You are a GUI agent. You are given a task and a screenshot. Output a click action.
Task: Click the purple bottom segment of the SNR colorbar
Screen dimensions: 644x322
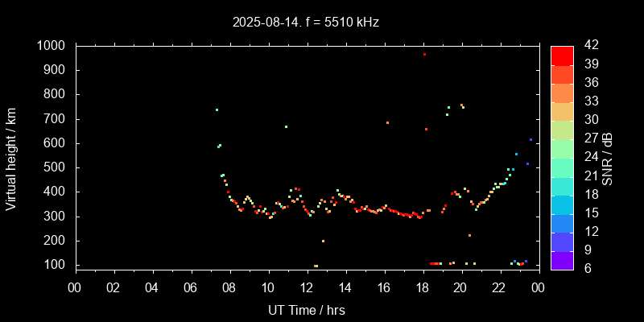coord(562,260)
